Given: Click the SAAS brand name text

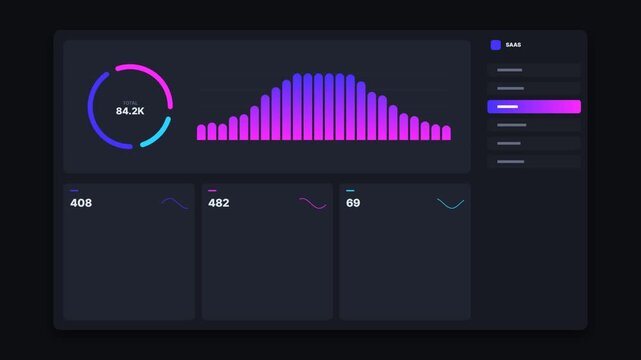Looking at the screenshot, I should coord(513,45).
